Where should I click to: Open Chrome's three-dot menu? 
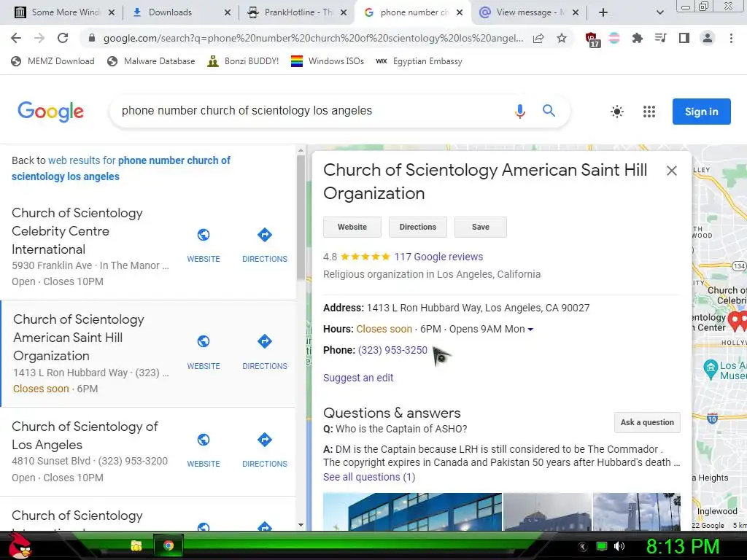point(731,38)
